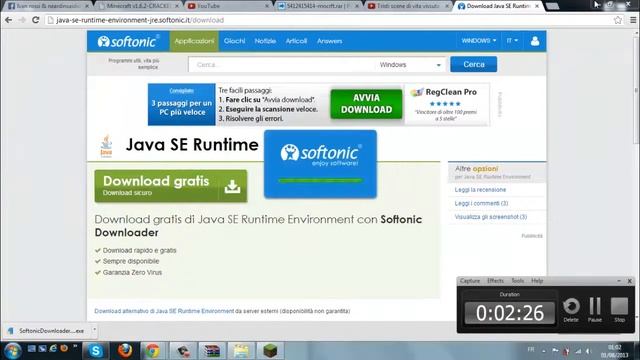
Task: Click the Softonic logo in header
Action: (128, 41)
